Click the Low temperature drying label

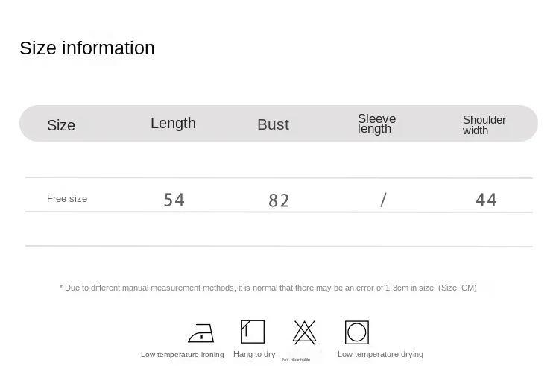[x=380, y=354]
